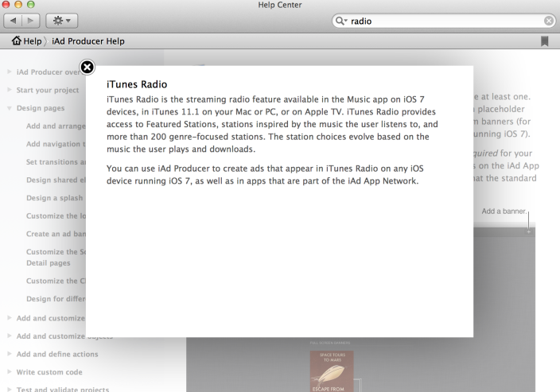Open the Help breadcrumb link
Screen dimensions: 560x392
pyautogui.click(x=33, y=41)
